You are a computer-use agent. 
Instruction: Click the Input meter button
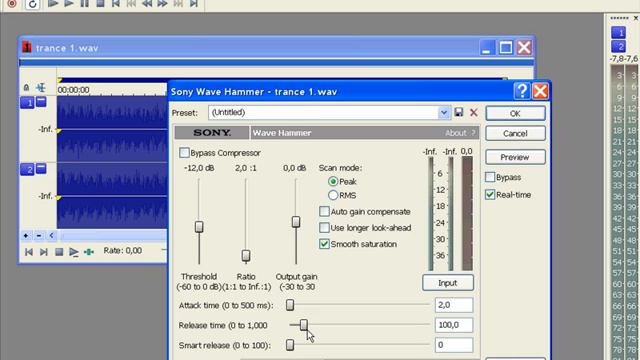point(448,283)
